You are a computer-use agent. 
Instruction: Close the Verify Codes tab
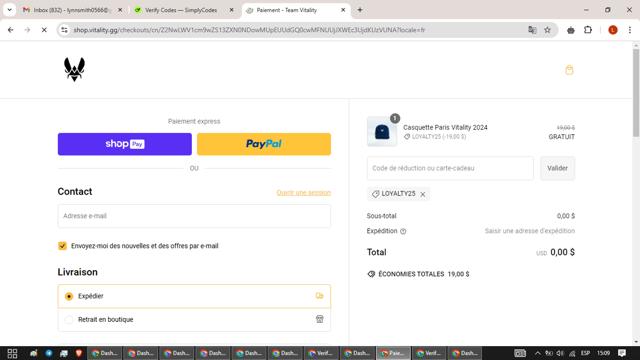(231, 10)
